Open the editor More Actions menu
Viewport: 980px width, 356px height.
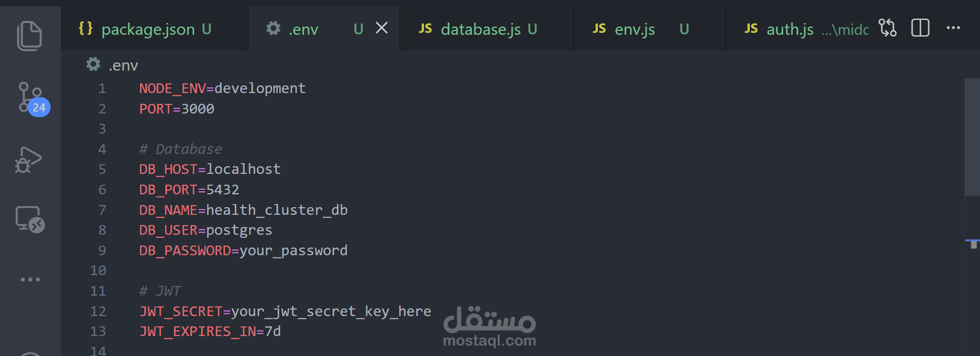953,28
